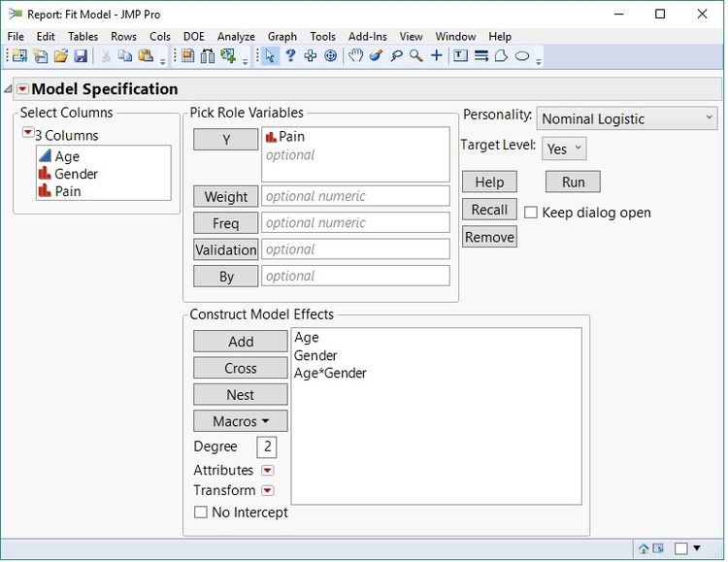
Task: Click the By optional box
Action: coord(355,276)
